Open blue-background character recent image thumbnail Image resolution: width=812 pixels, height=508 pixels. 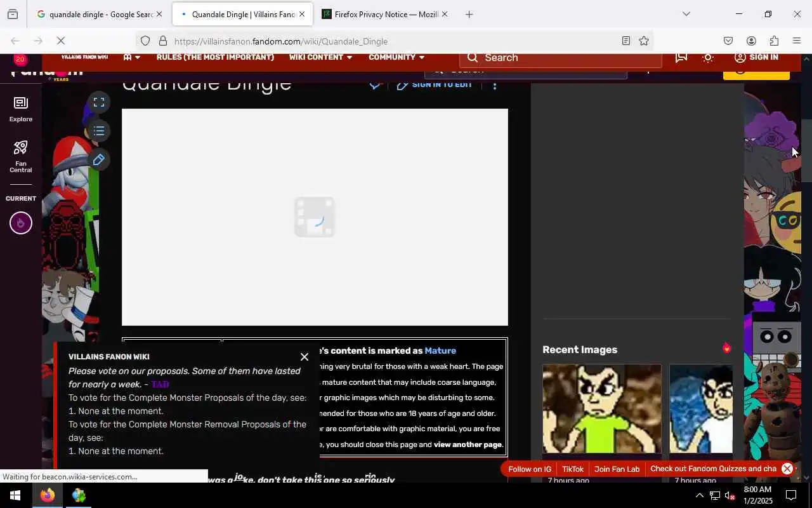coord(701,409)
